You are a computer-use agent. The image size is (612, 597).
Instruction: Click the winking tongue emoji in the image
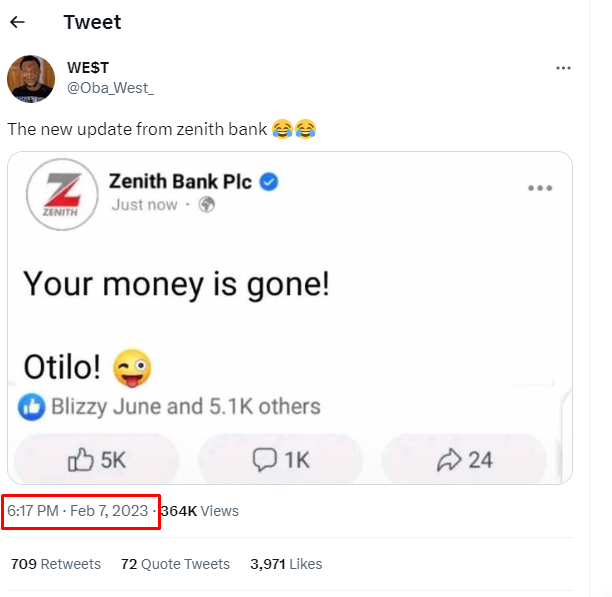[x=132, y=368]
